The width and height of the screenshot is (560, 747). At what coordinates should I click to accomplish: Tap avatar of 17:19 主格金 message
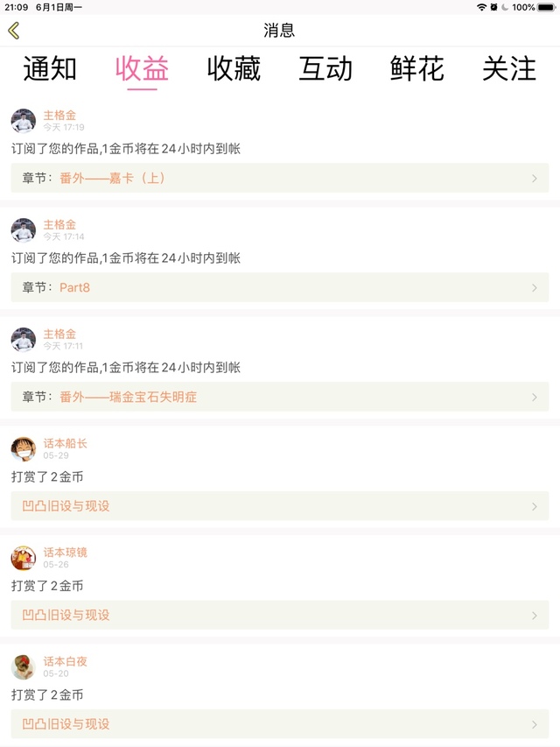[24, 121]
